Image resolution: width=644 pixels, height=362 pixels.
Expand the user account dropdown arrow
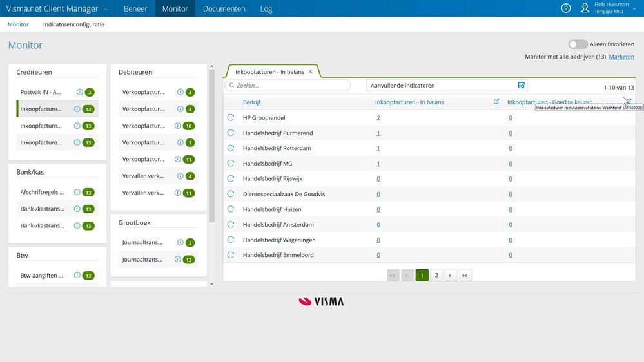point(634,8)
